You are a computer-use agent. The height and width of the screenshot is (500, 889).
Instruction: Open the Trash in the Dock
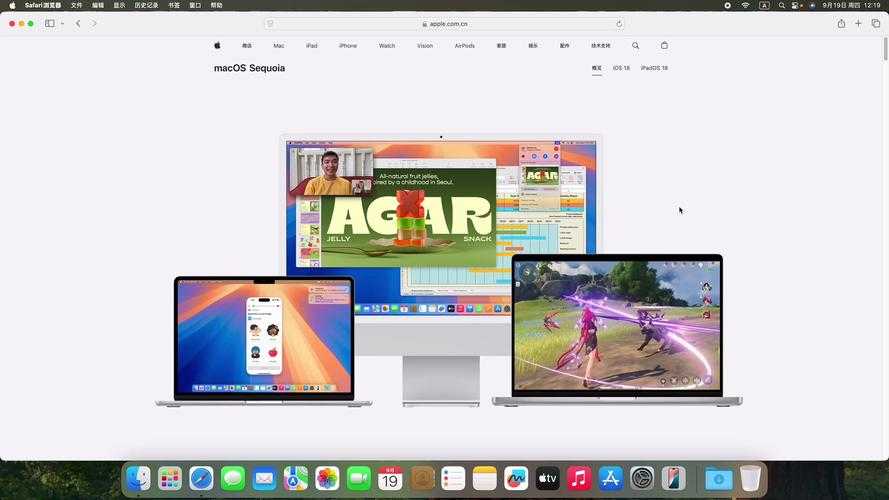point(751,479)
